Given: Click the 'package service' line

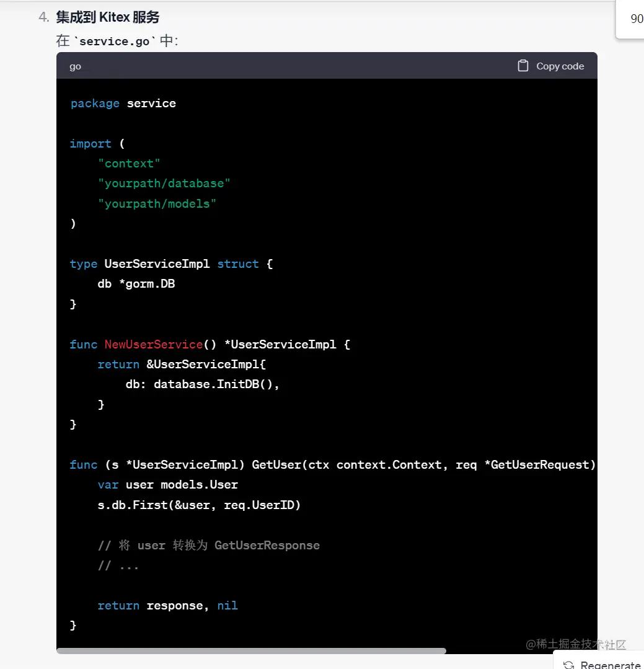Looking at the screenshot, I should coord(123,104).
